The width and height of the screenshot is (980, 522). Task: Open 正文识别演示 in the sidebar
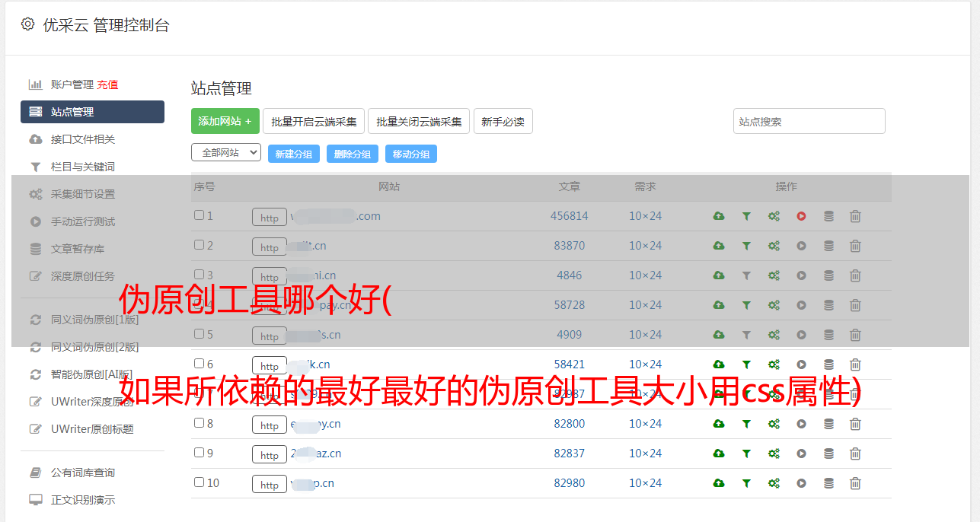pyautogui.click(x=83, y=501)
